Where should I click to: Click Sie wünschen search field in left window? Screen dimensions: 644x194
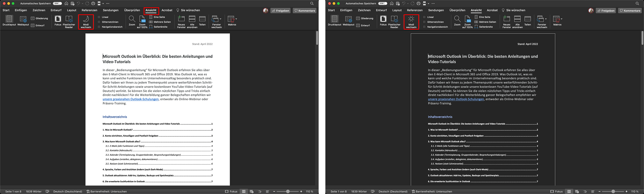pyautogui.click(x=188, y=10)
